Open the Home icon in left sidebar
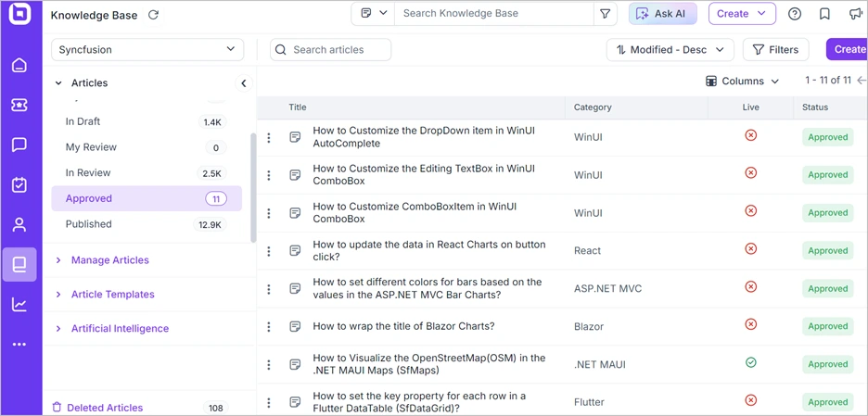This screenshot has height=416, width=868. pos(19,65)
